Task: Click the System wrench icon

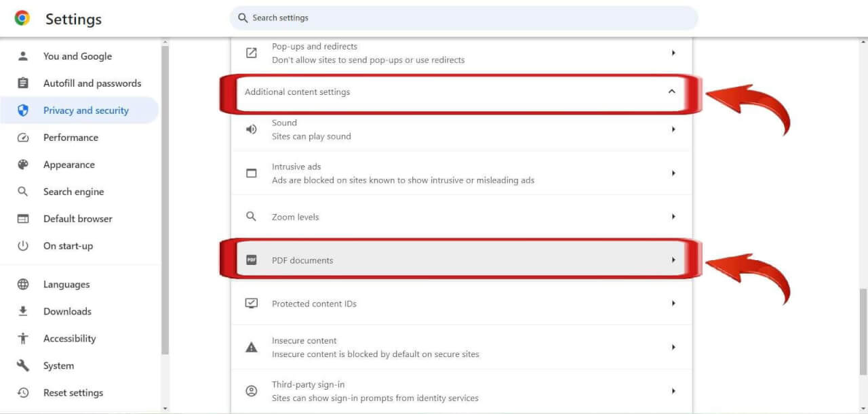Action: click(23, 366)
